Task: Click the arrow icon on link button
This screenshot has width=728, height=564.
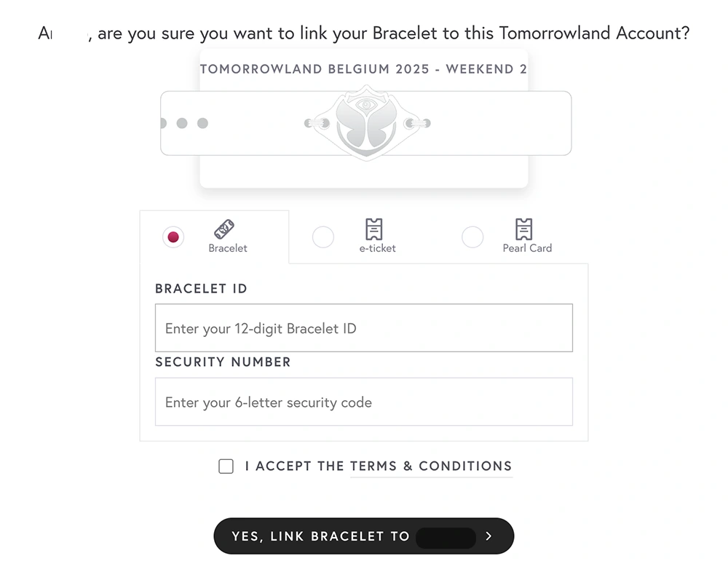Action: [488, 536]
